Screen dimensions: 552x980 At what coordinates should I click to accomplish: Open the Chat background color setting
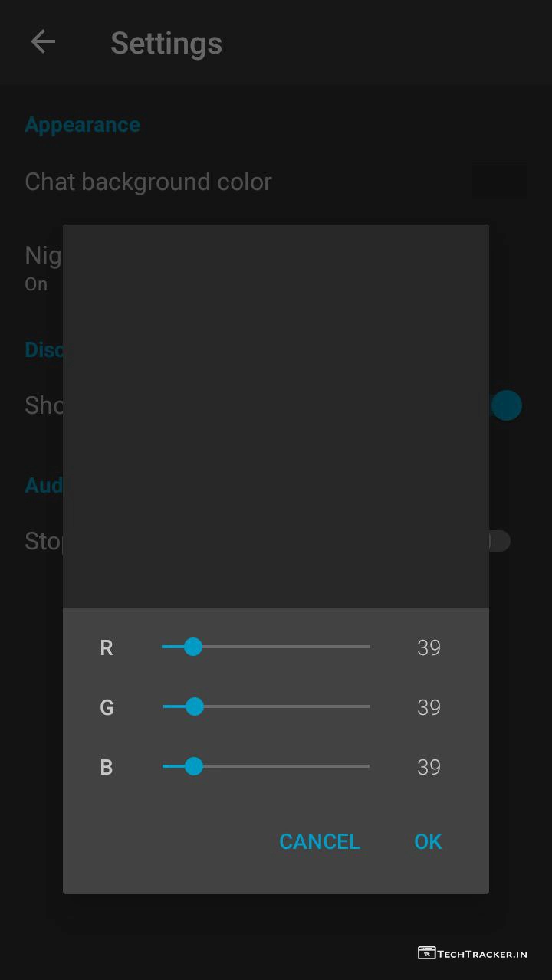149,182
